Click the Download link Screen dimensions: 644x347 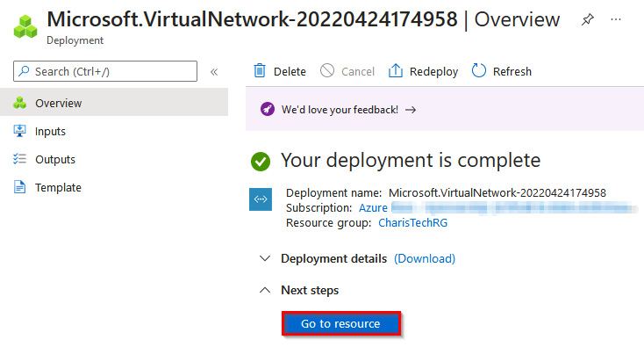[x=425, y=258]
